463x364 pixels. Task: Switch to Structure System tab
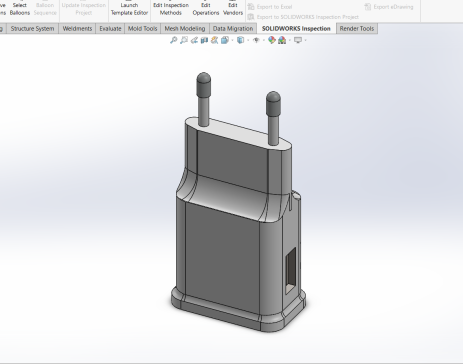point(32,29)
